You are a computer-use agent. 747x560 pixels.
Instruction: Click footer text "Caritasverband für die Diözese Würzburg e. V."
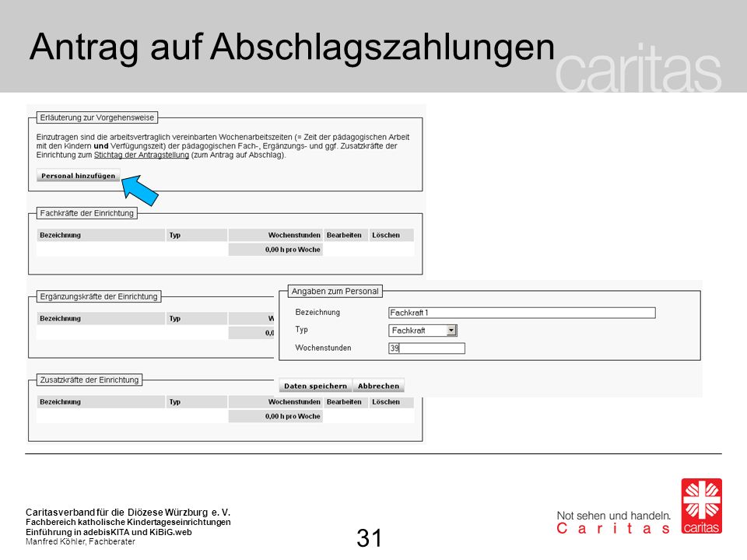(x=128, y=513)
